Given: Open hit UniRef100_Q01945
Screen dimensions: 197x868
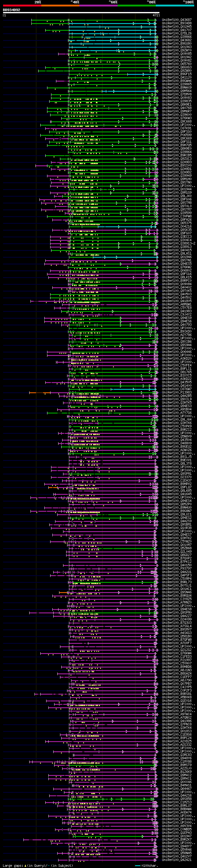Looking at the screenshot, I should point(177,26).
